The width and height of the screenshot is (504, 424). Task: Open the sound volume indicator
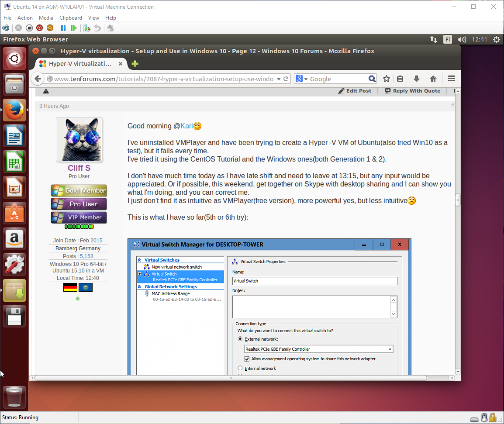point(462,40)
